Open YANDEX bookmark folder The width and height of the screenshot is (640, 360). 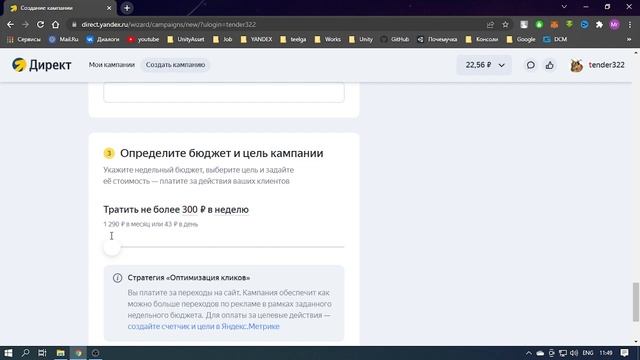pyautogui.click(x=256, y=39)
